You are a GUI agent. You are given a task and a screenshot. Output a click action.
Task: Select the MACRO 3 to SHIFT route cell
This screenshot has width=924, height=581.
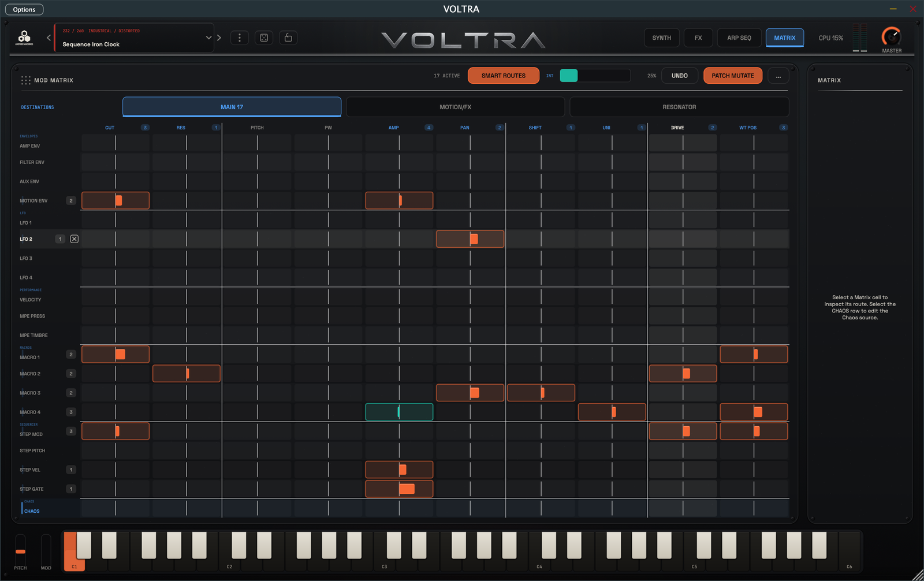pyautogui.click(x=541, y=393)
